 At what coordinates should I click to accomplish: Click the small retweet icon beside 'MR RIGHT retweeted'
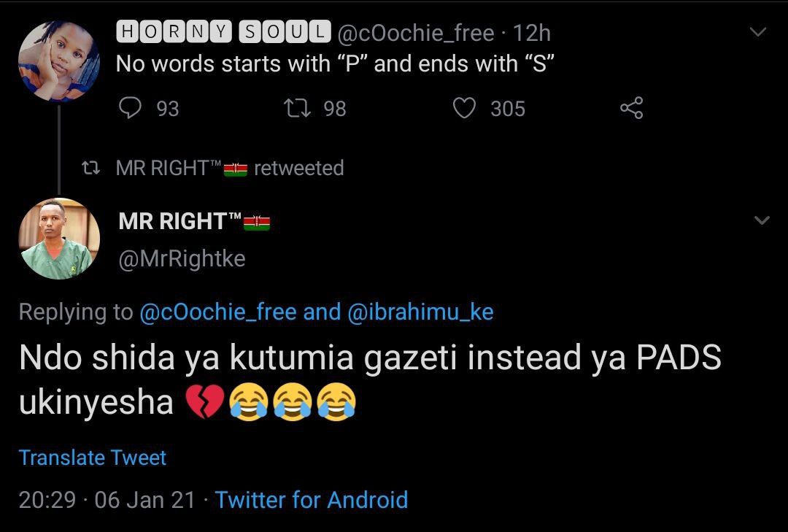click(x=90, y=169)
